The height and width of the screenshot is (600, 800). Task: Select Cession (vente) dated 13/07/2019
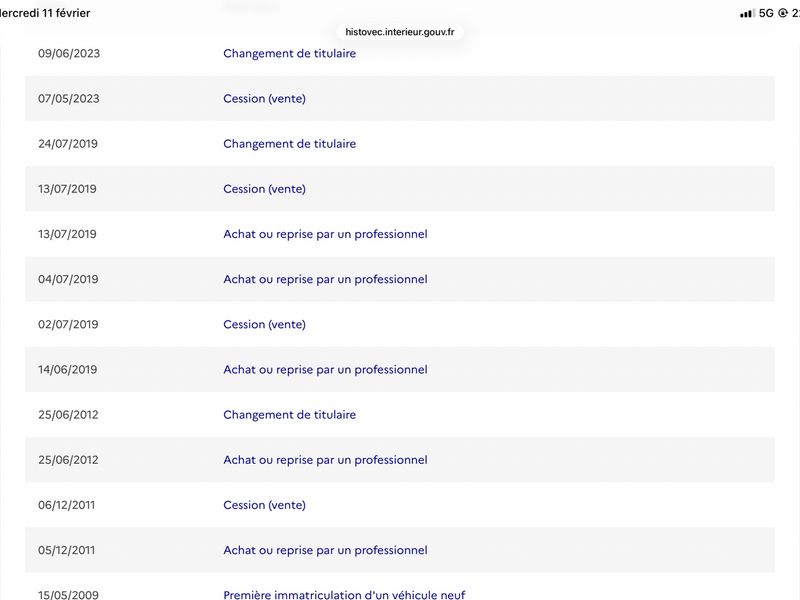(x=264, y=189)
